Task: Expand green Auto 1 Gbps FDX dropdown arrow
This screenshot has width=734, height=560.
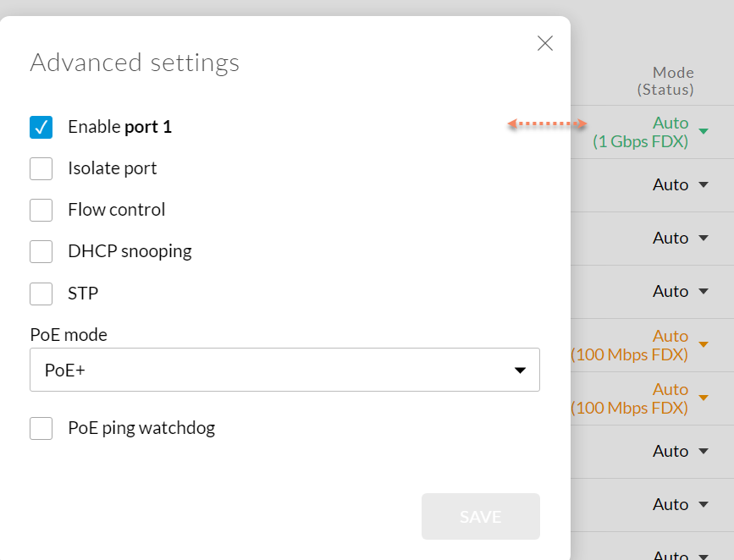Action: (x=704, y=131)
